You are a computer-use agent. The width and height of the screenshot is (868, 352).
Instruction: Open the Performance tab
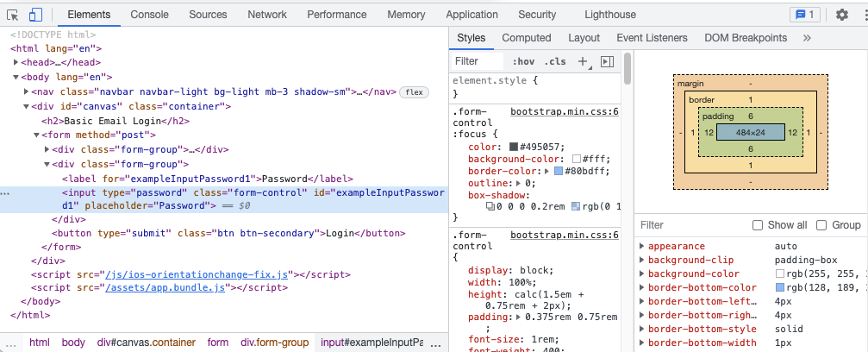tap(337, 15)
